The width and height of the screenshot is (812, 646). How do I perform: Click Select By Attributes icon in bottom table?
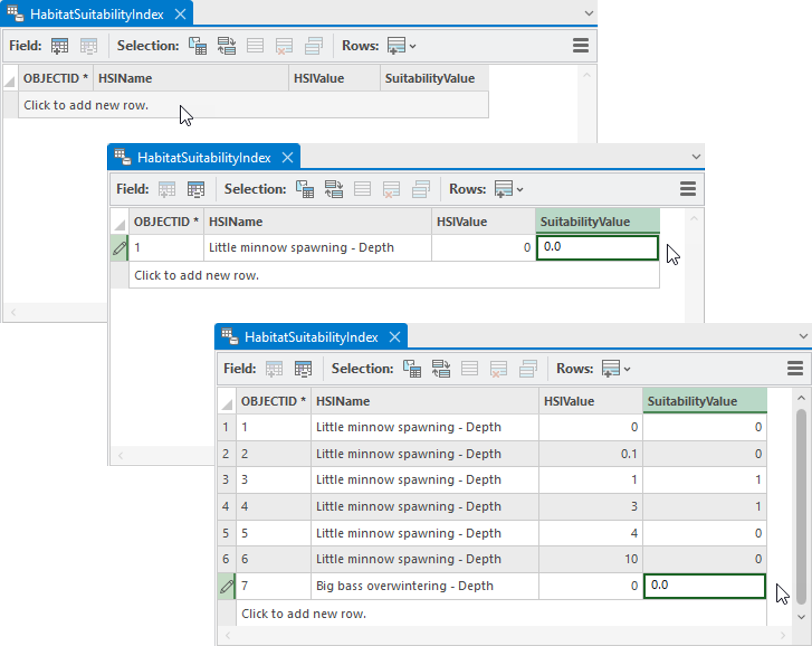pos(412,369)
